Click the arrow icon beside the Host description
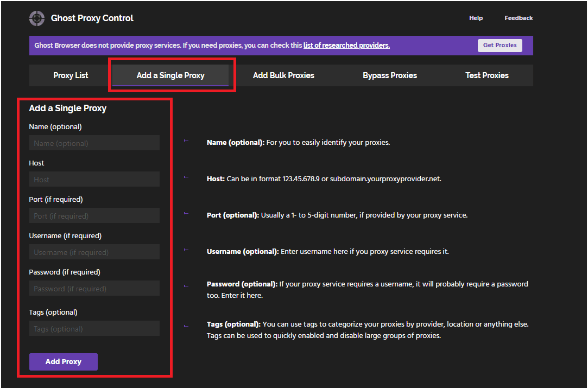 tap(186, 176)
